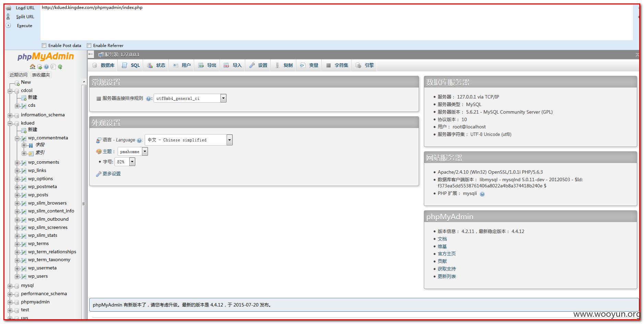
Task: Click the phpMyAdmin home icon
Action: tap(33, 67)
